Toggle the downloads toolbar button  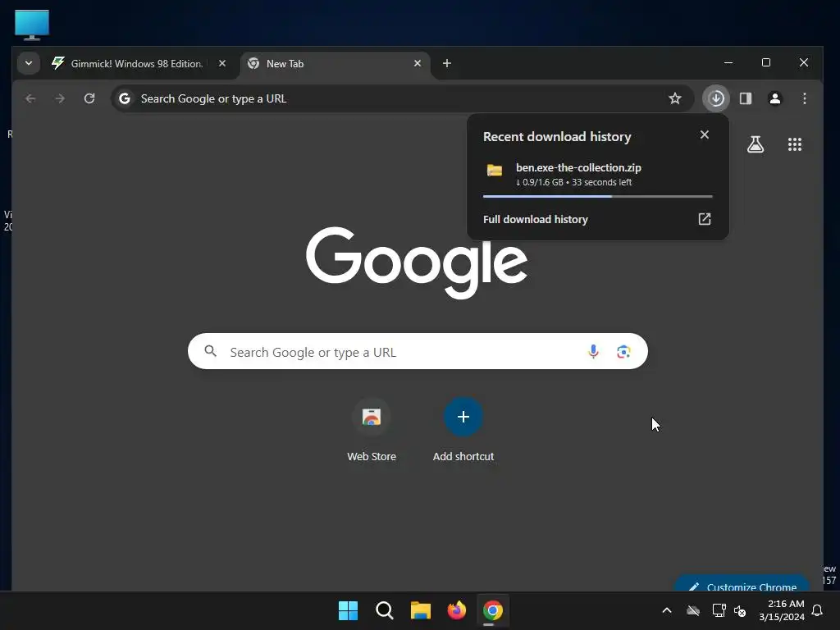click(x=716, y=98)
